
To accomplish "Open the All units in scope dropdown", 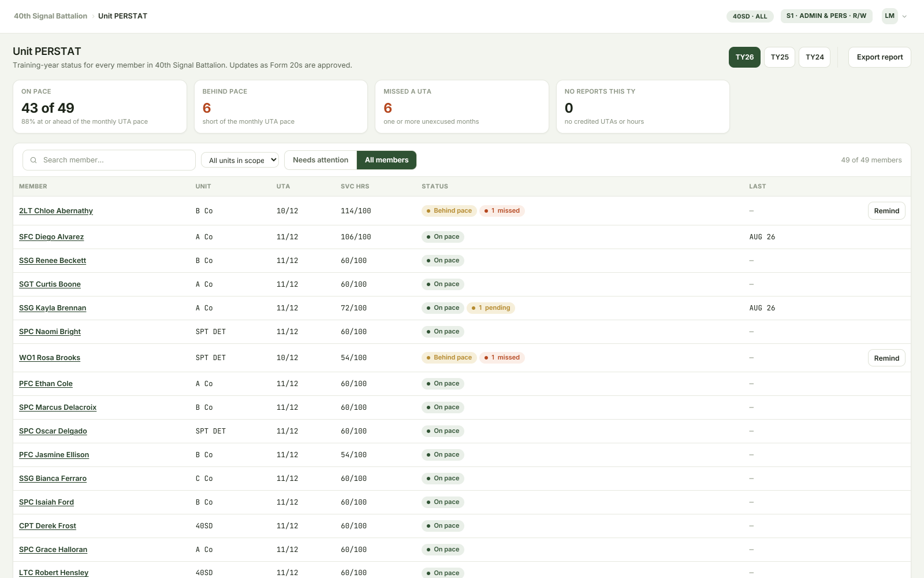I will (240, 160).
